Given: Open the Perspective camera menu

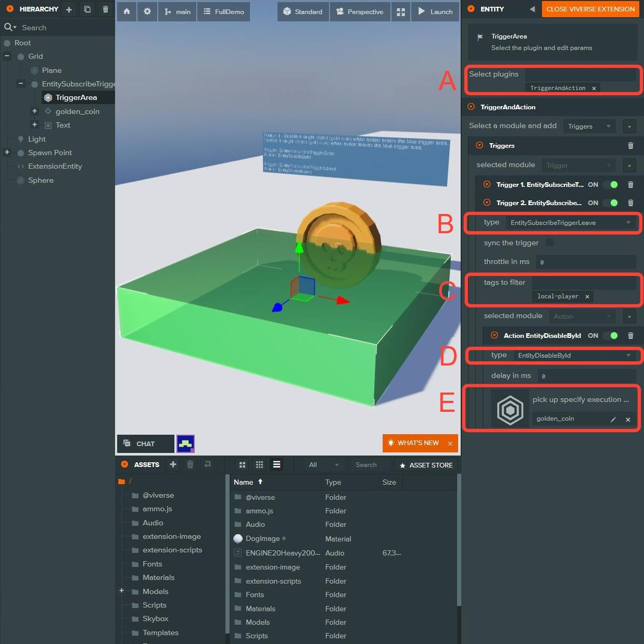Looking at the screenshot, I should pyautogui.click(x=360, y=11).
